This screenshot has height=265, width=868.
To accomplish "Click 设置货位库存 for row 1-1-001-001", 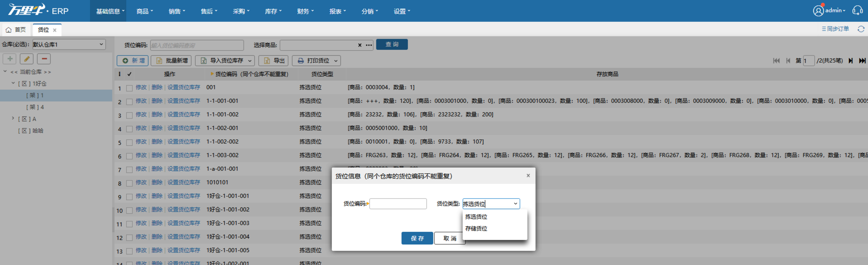I will [x=184, y=101].
